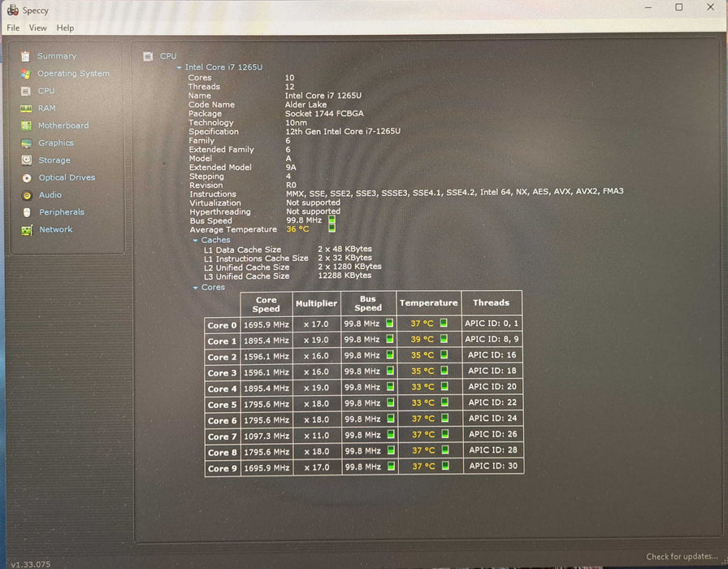Click green bus speed graph icon in Core 4 row
The image size is (728, 569).
pos(390,386)
